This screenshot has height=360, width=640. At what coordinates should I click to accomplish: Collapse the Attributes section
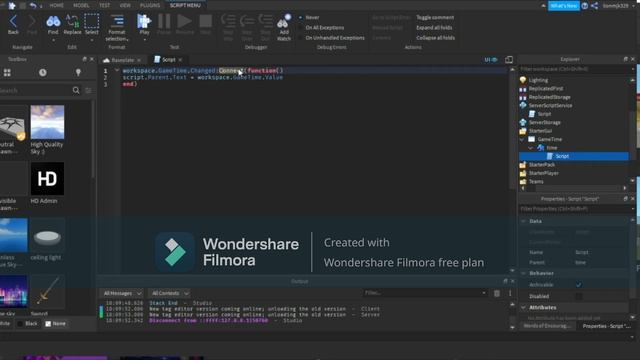point(524,307)
